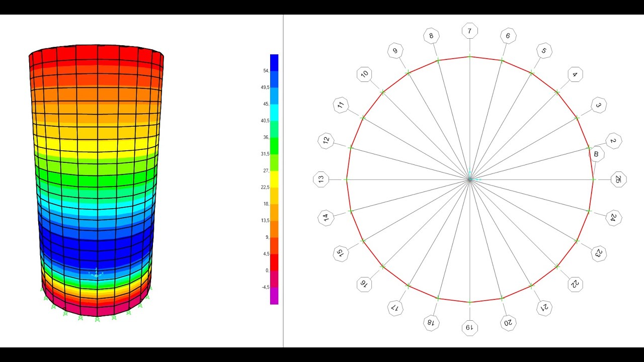Select grid bubble labeled 17
Viewport: 644px width, 362px height.
click(x=395, y=308)
